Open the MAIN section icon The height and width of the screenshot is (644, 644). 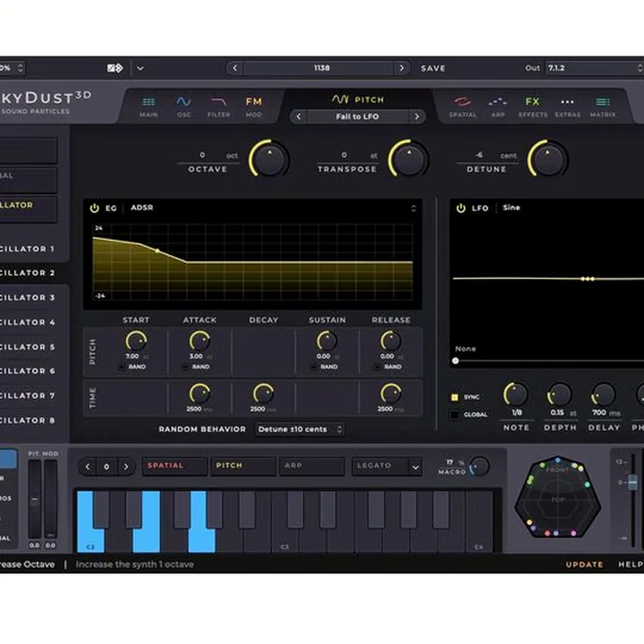pos(148,106)
